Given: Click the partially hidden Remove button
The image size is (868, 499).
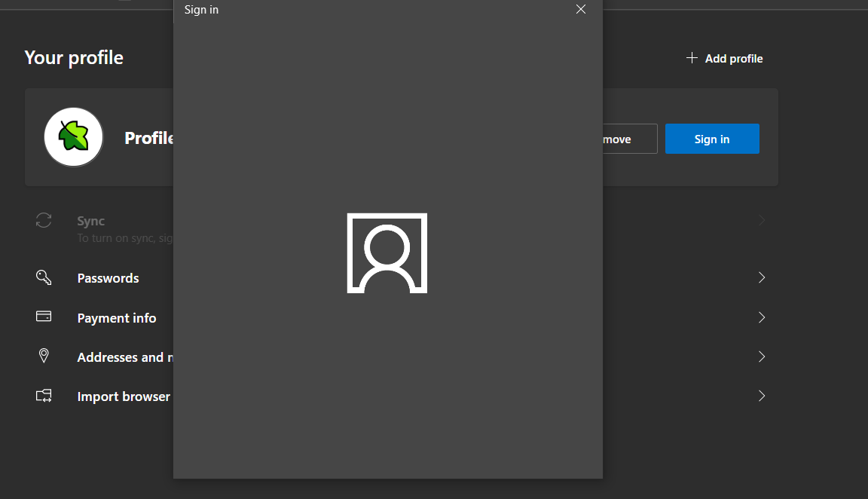Looking at the screenshot, I should coord(630,139).
